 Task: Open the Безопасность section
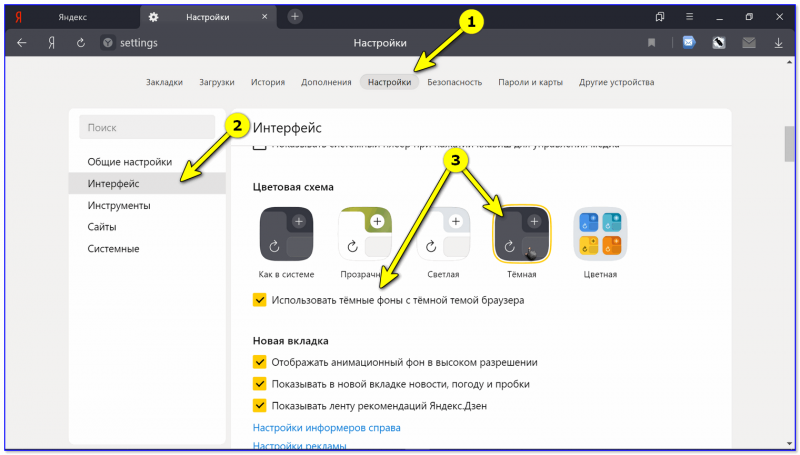[x=455, y=82]
